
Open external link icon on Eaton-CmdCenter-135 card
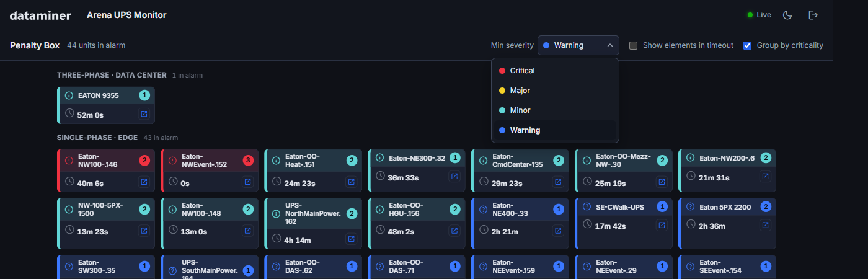[x=558, y=182]
